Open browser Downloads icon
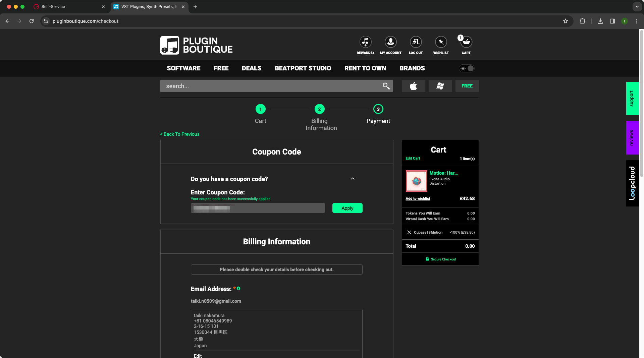 coord(600,21)
